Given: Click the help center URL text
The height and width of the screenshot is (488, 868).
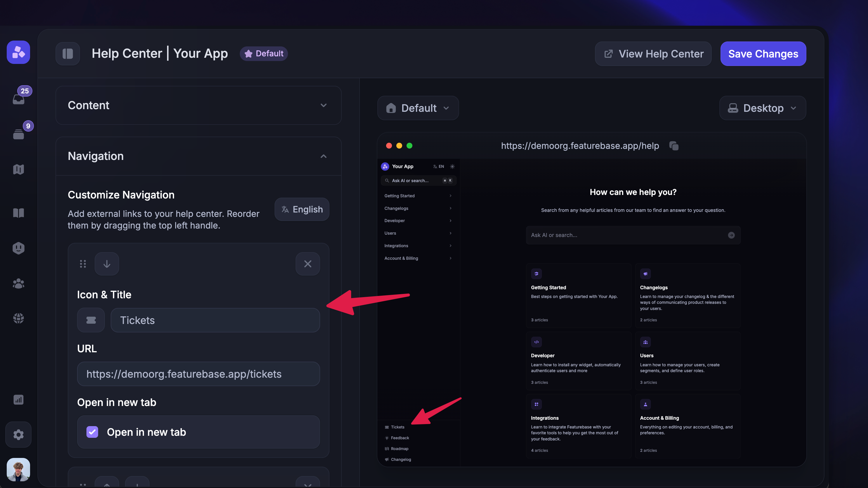Looking at the screenshot, I should click(x=580, y=146).
